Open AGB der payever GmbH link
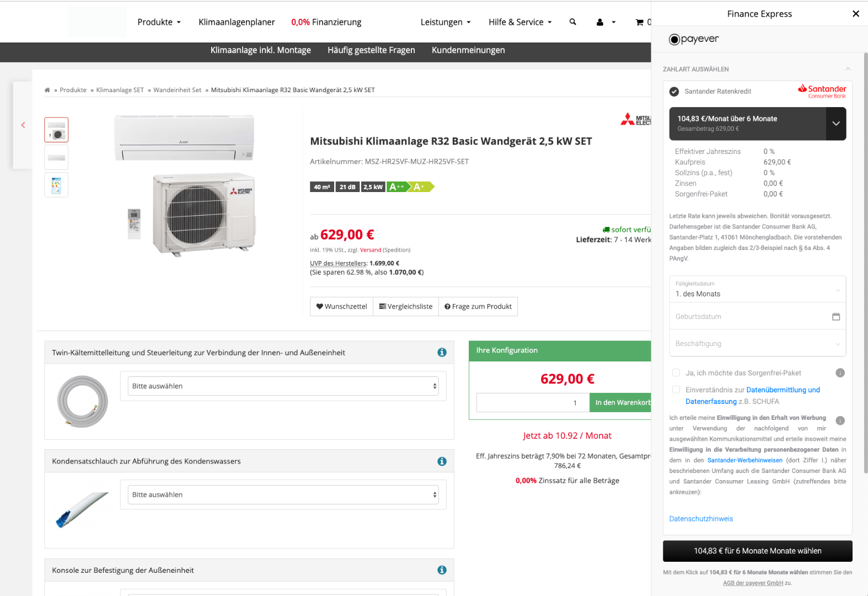 point(753,583)
